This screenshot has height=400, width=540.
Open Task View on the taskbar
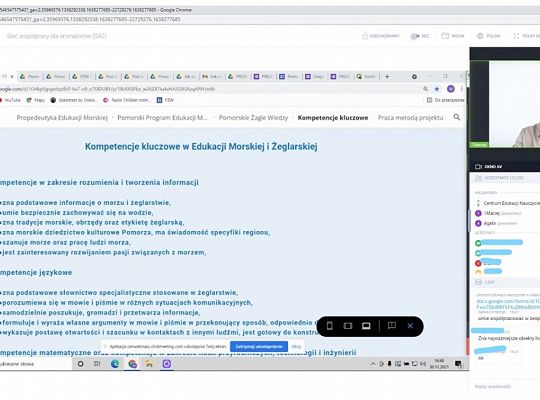click(97, 364)
